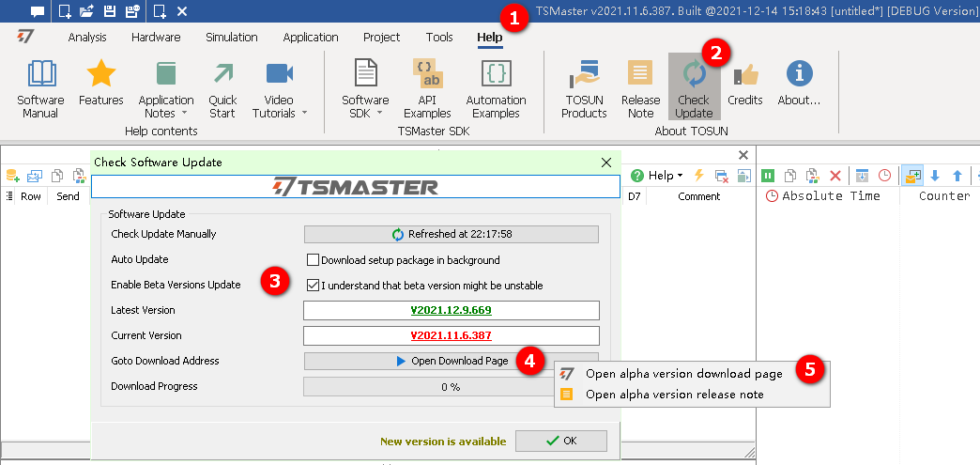The image size is (980, 465).
Task: Click the add-from-database icon in transmit toolbar
Action: click(x=13, y=176)
